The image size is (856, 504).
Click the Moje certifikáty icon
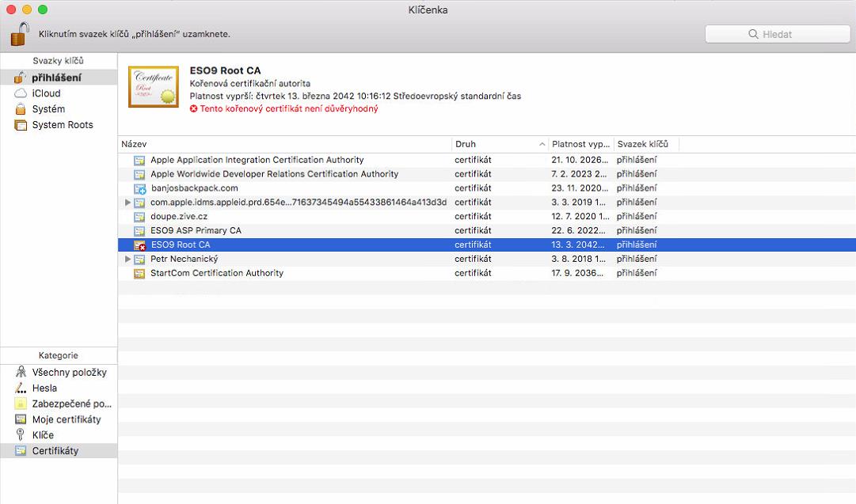pyautogui.click(x=21, y=419)
